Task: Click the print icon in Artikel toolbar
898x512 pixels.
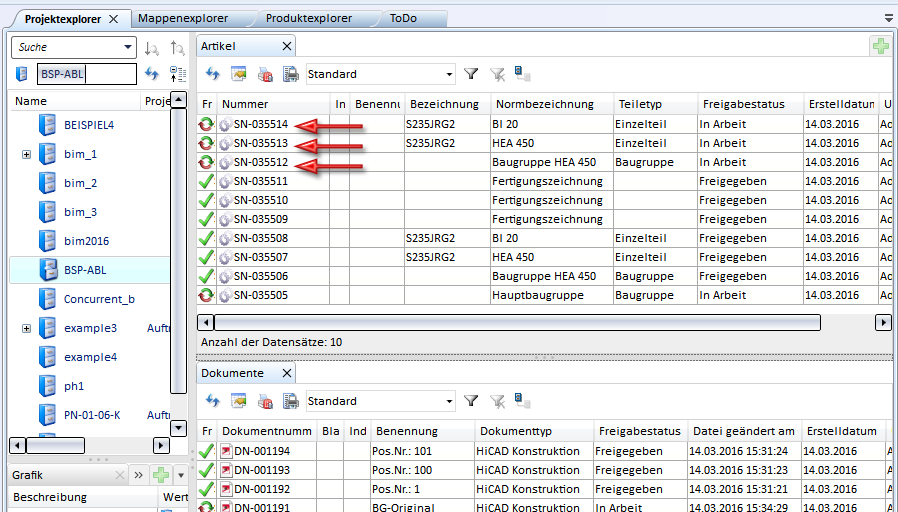Action: [290, 74]
